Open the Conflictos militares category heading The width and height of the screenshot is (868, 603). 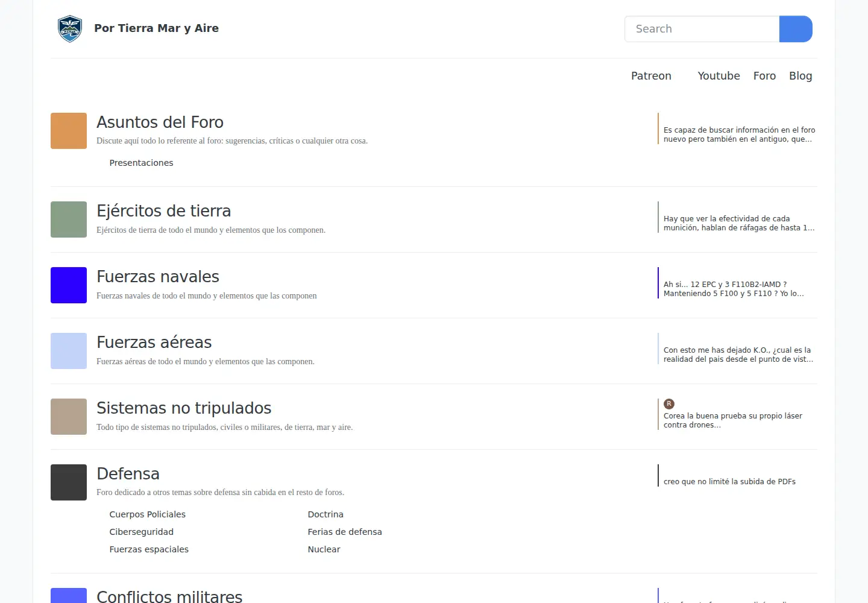coord(169,596)
